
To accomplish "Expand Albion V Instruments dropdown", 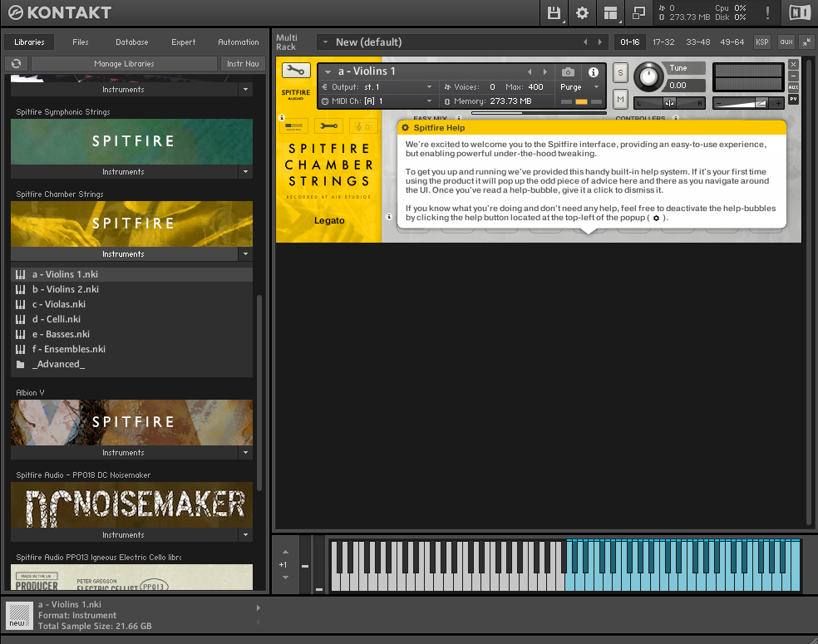I will tap(246, 453).
